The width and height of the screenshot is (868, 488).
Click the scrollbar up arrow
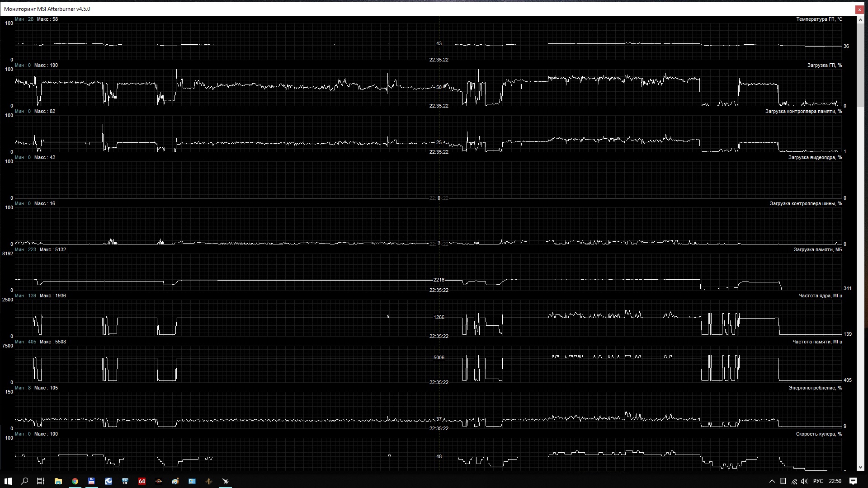860,20
